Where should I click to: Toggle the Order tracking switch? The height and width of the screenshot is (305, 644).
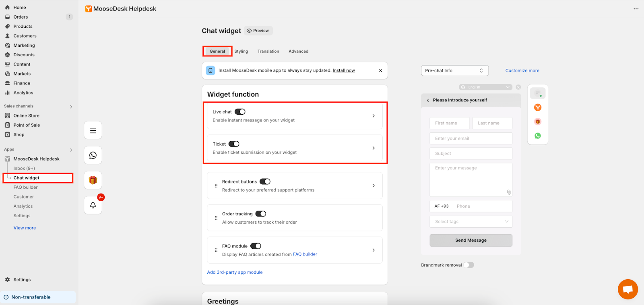click(261, 214)
